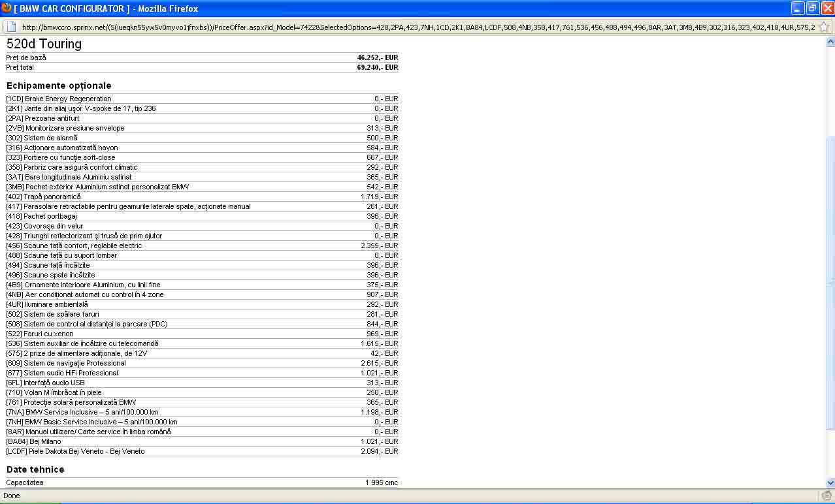The height and width of the screenshot is (504, 835).
Task: Click "[2K1] Jante din aliaj ușor" row
Action: coord(202,108)
